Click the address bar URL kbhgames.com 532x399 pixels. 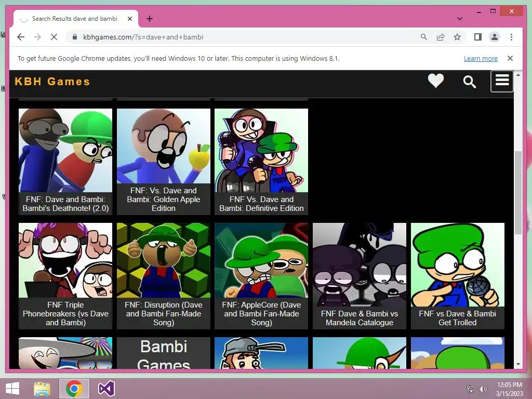point(143,37)
